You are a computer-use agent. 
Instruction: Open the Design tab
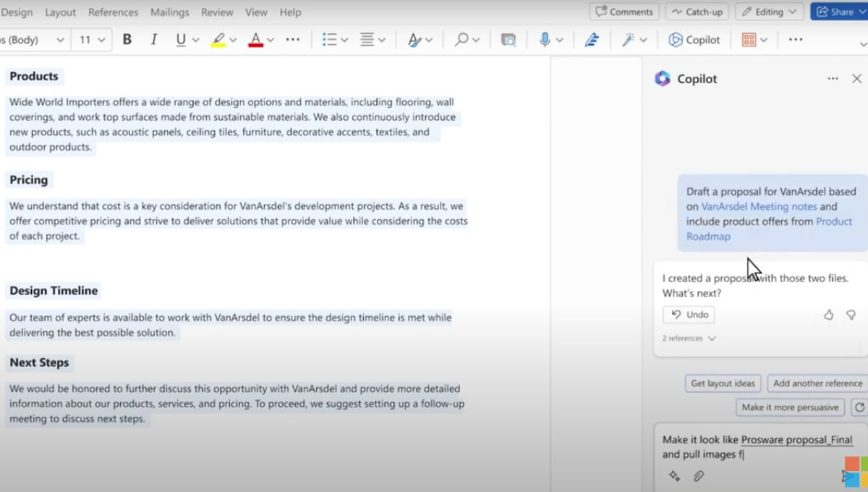tap(17, 12)
